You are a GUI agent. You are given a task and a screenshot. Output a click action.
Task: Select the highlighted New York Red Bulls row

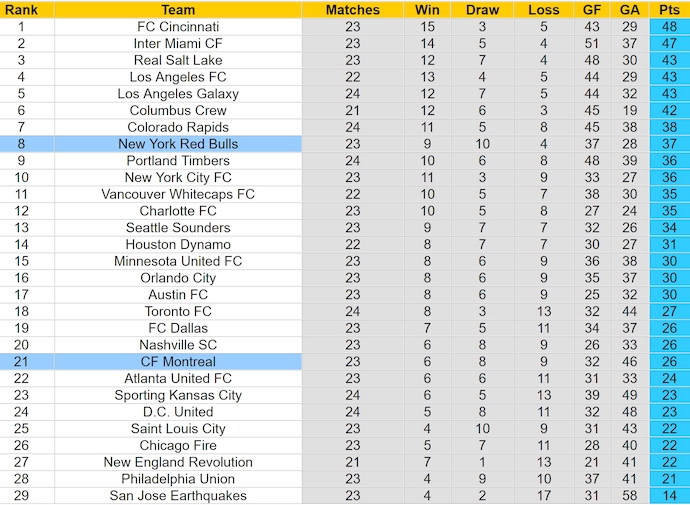[178, 144]
